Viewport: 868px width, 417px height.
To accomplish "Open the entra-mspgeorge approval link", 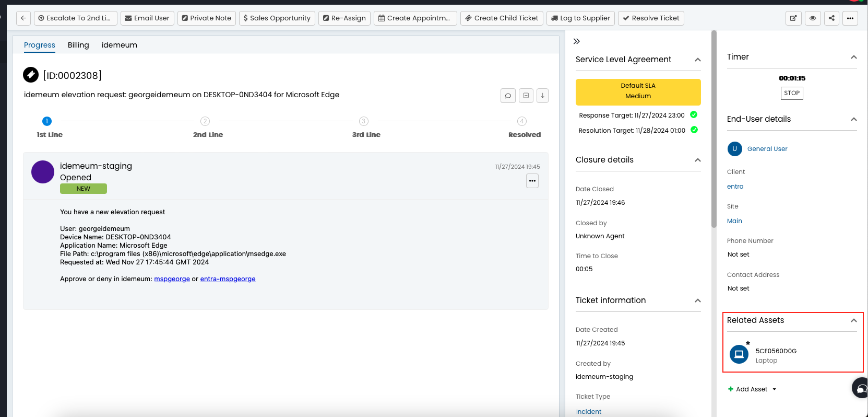I will point(228,279).
